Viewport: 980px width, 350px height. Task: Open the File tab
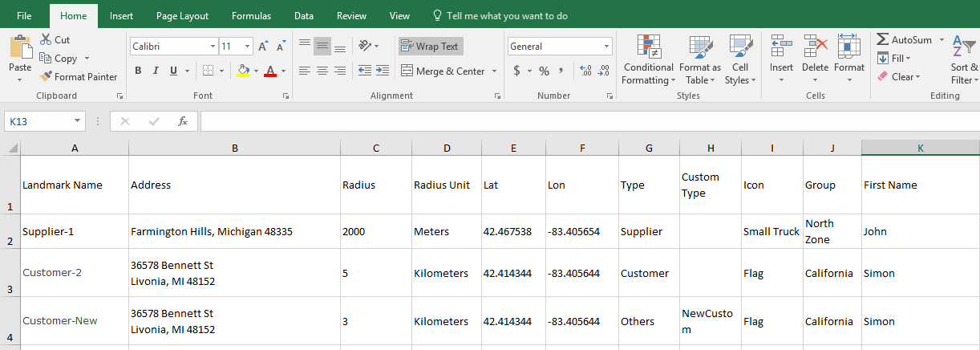pos(24,15)
